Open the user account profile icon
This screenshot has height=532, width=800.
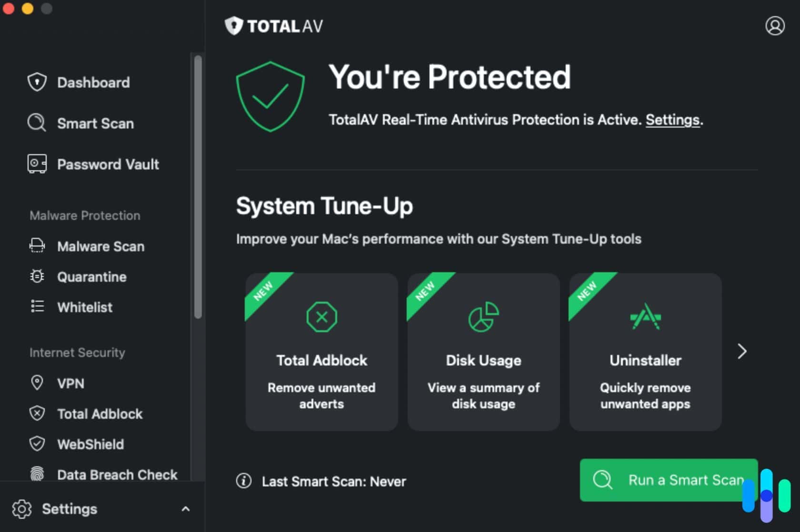[775, 26]
